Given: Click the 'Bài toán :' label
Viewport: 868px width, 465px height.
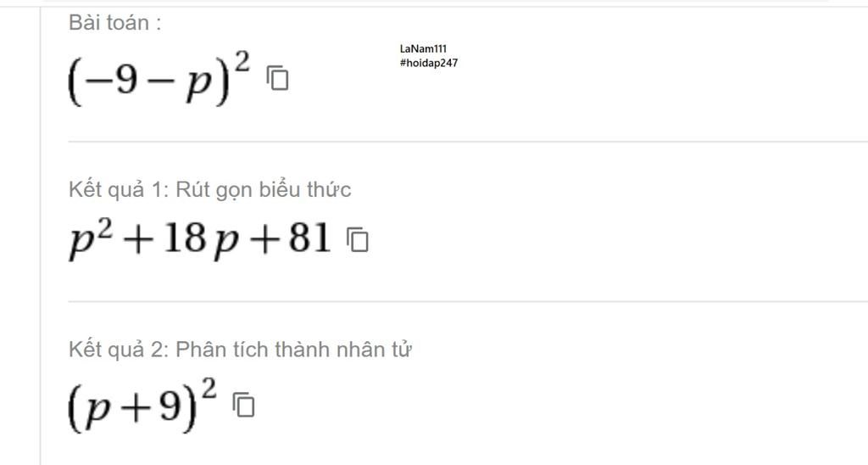Looking at the screenshot, I should [115, 23].
